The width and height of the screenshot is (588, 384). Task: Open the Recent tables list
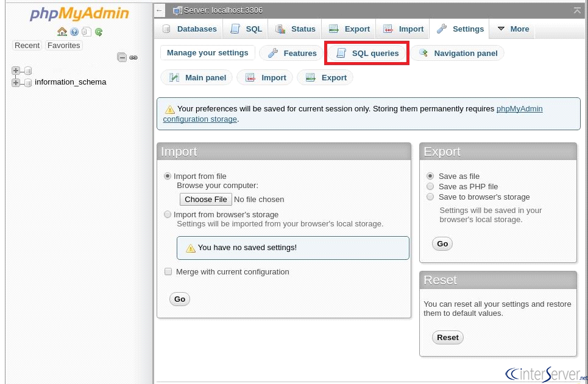[27, 45]
